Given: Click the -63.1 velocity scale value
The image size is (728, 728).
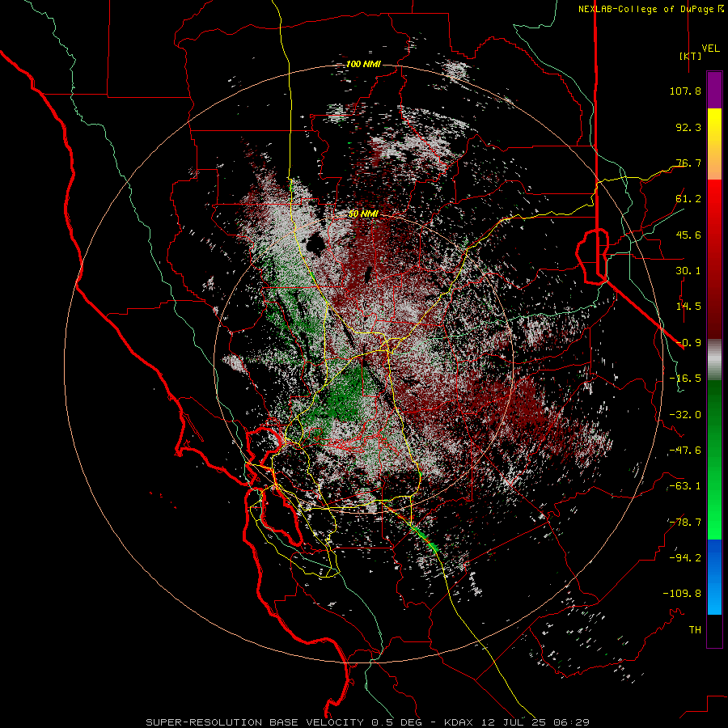Looking at the screenshot, I should click(685, 486).
